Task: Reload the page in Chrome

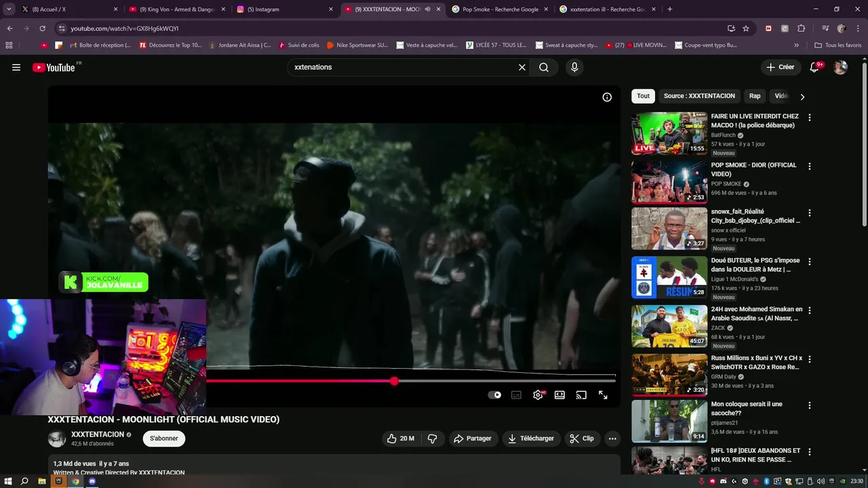Action: click(x=42, y=28)
